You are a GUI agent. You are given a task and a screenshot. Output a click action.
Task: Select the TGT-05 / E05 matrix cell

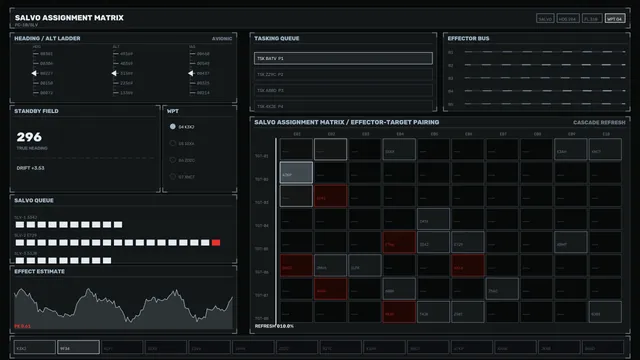click(433, 242)
